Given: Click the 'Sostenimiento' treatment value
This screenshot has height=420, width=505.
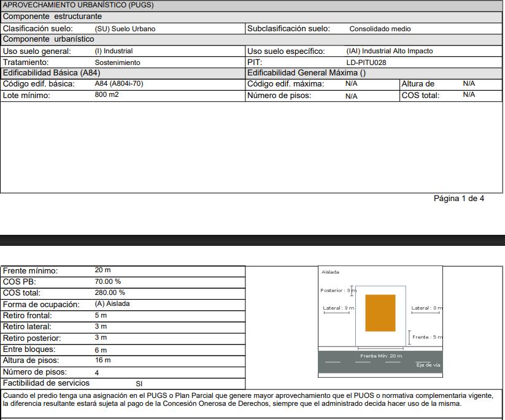Looking at the screenshot, I should (117, 63).
